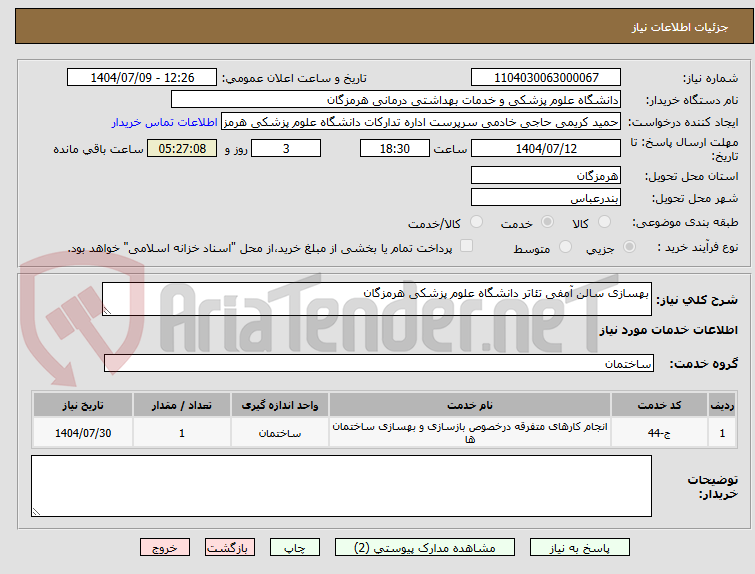Open مشاهده مدارک پیوستی (2) button

425,548
